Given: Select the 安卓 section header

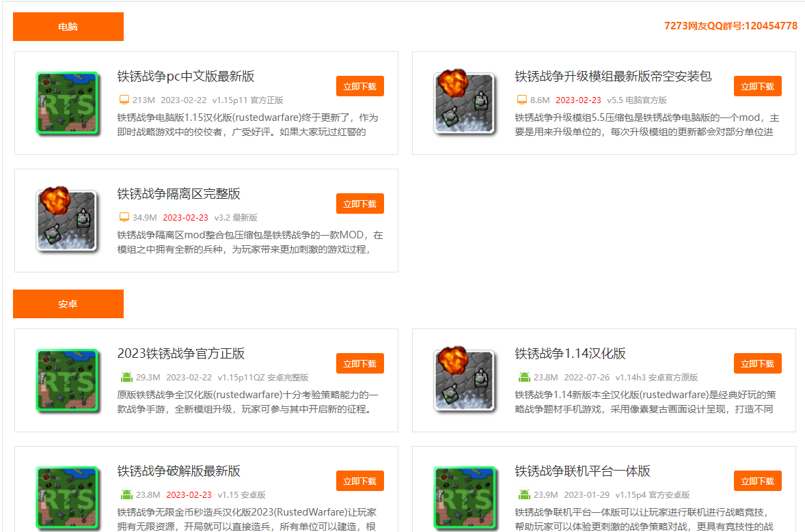Looking at the screenshot, I should 68,303.
